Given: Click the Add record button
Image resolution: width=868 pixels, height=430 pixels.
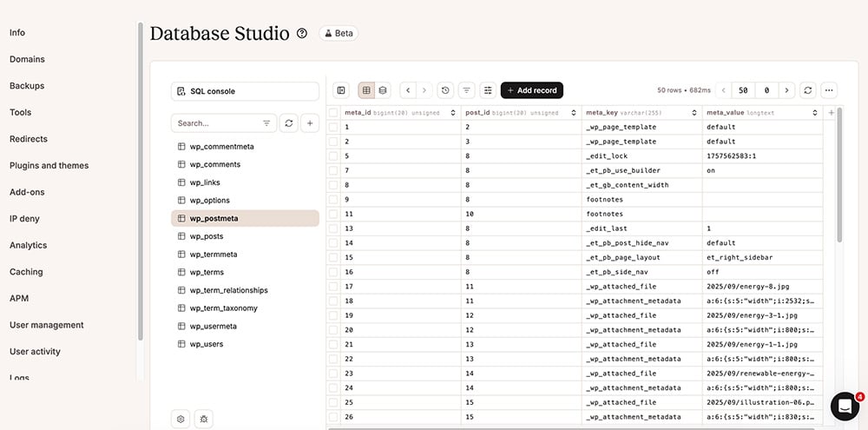Looking at the screenshot, I should click(x=532, y=90).
